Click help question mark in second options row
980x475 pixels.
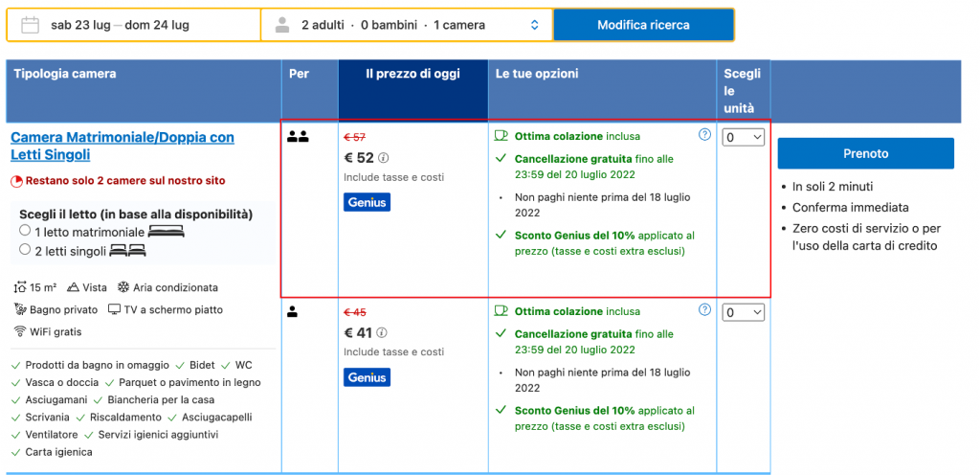pos(705,309)
